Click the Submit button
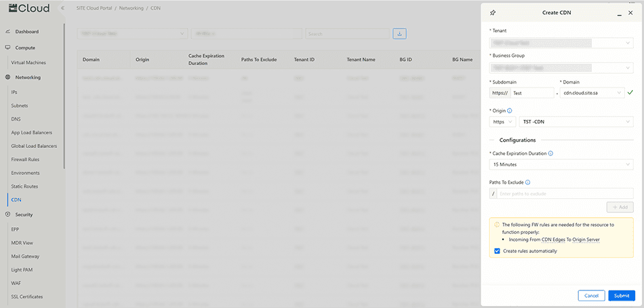 [622, 296]
